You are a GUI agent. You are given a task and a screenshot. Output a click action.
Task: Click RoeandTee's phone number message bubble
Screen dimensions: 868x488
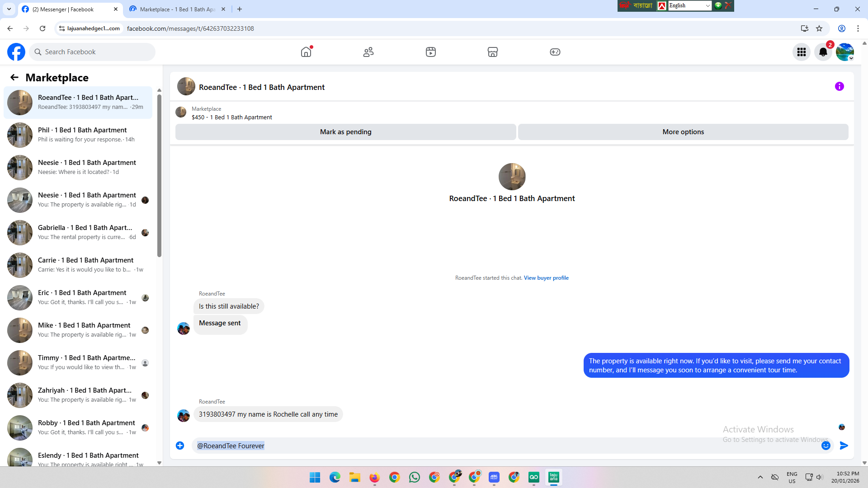pyautogui.click(x=268, y=414)
